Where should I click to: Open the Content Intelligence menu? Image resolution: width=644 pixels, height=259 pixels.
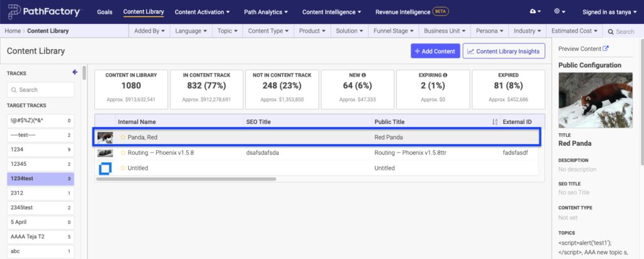click(x=332, y=12)
